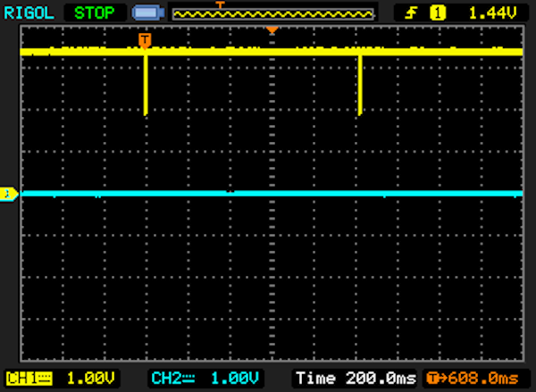Click the CH2 coupling label
Image resolution: width=536 pixels, height=392 pixels.
tap(173, 379)
